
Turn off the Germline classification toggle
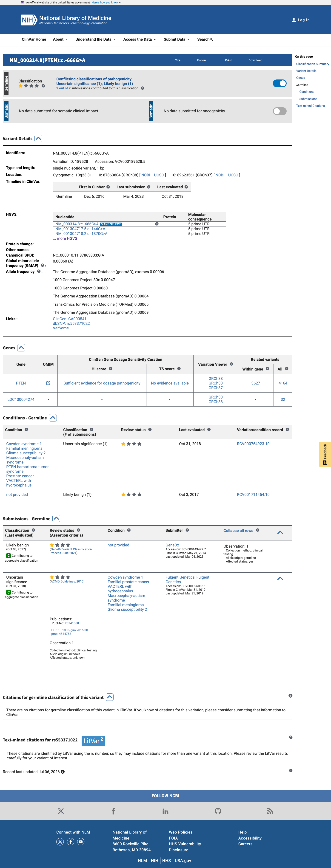tap(280, 83)
